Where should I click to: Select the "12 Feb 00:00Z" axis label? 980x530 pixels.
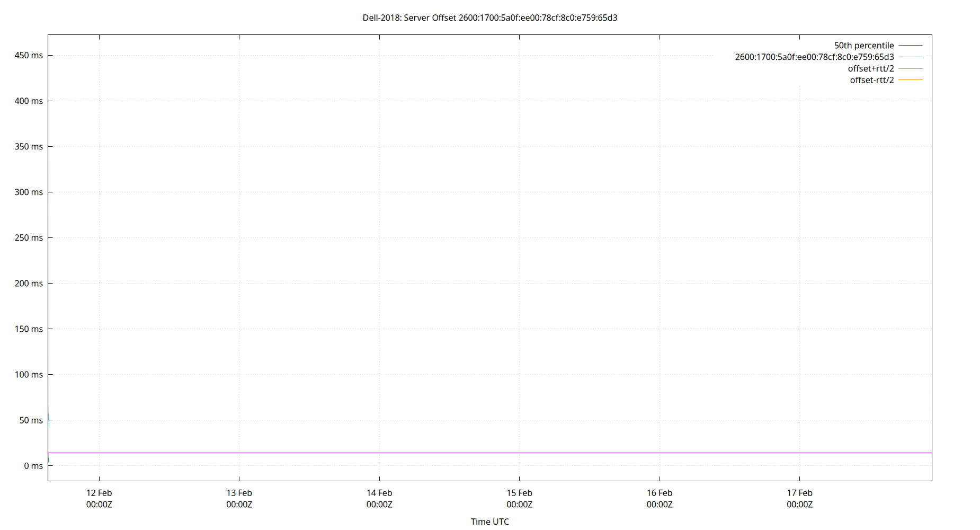point(99,498)
